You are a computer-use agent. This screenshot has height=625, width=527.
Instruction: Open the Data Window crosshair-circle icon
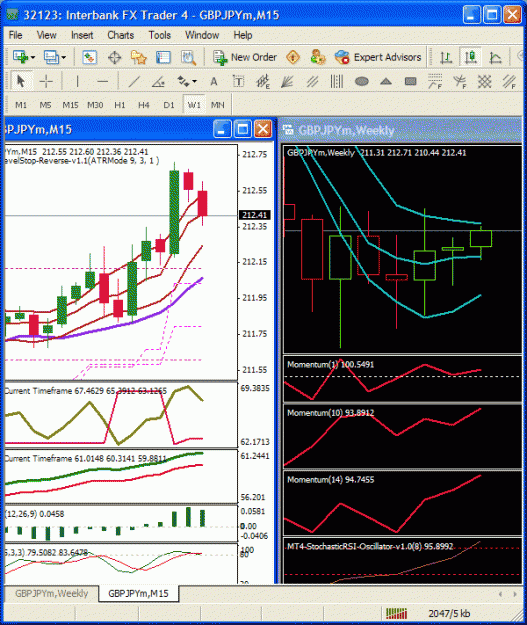point(114,57)
